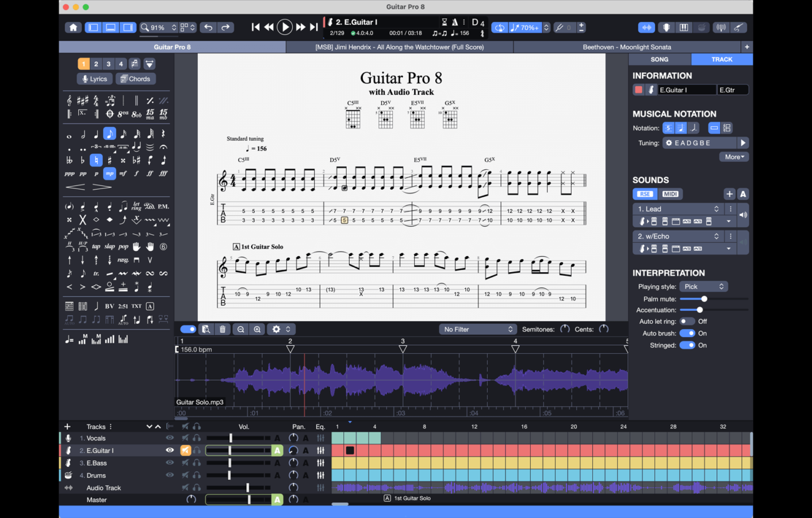Select the SONG tab in the right panel
Viewport: 812px width, 518px height.
(660, 59)
